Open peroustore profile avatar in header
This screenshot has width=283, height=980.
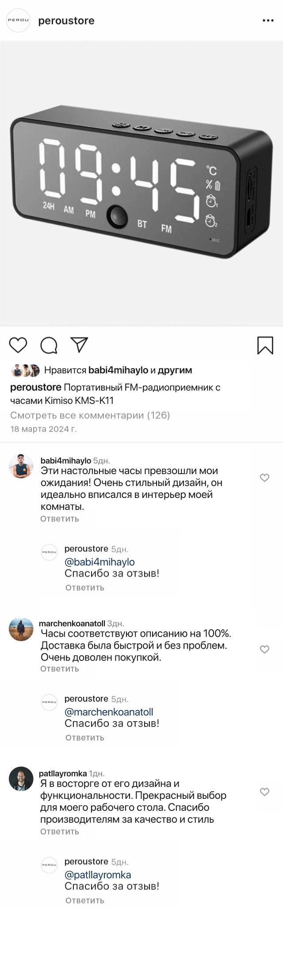pyautogui.click(x=19, y=20)
